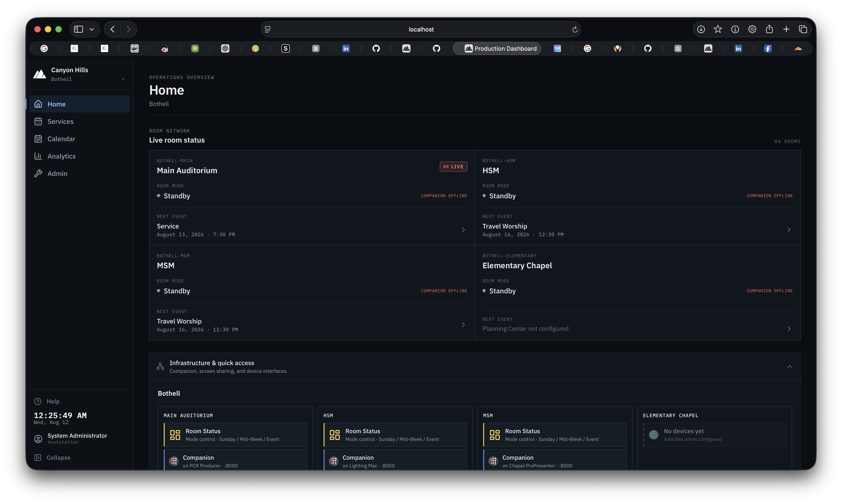842x504 pixels.
Task: Click the Elementary Chapel room title
Action: [517, 265]
